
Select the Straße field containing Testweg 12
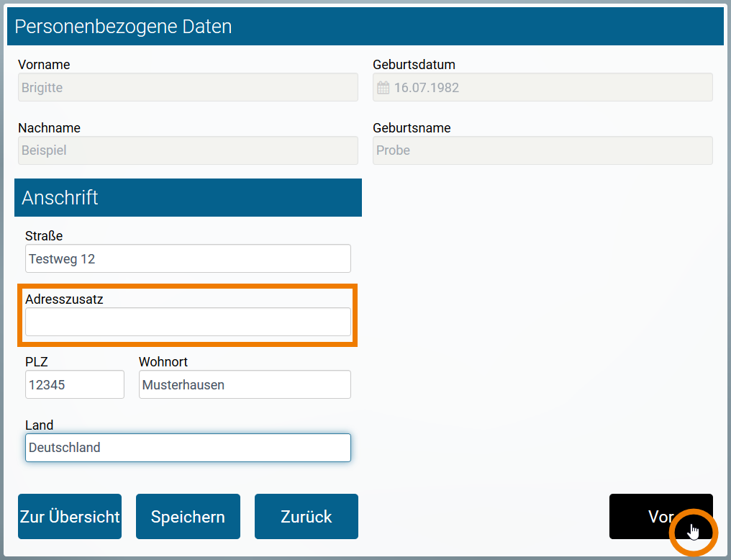(187, 258)
